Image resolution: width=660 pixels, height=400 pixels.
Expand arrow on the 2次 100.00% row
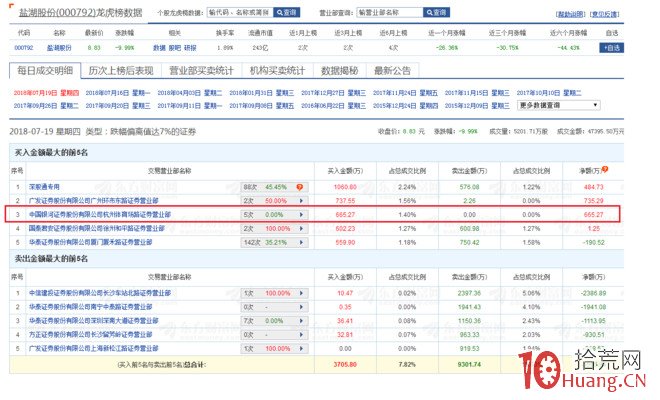click(301, 229)
